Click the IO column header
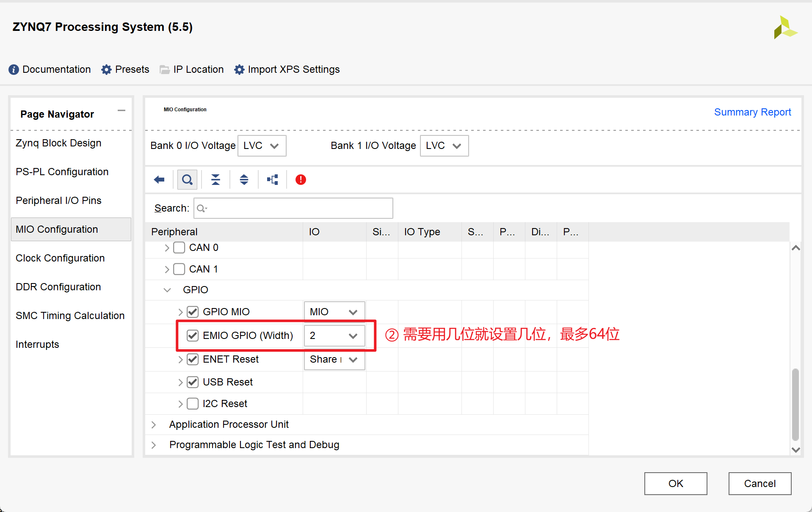Screen dimensions: 812x512 tap(334, 232)
